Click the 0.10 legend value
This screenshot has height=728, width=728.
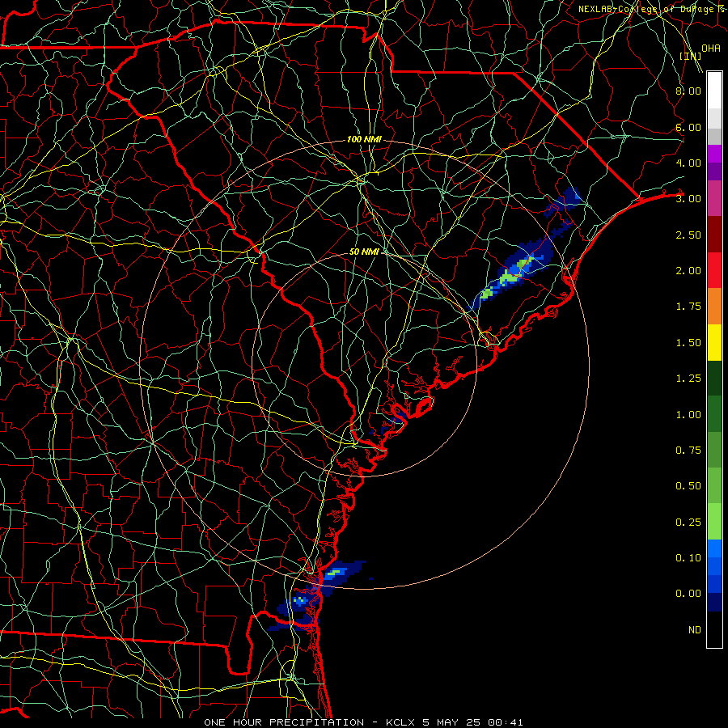(688, 558)
